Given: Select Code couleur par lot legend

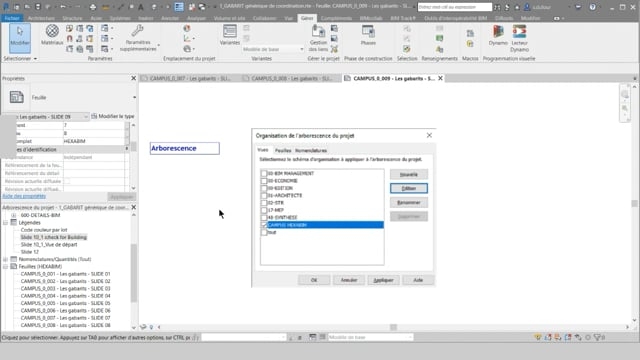Looking at the screenshot, I should pos(44,230).
